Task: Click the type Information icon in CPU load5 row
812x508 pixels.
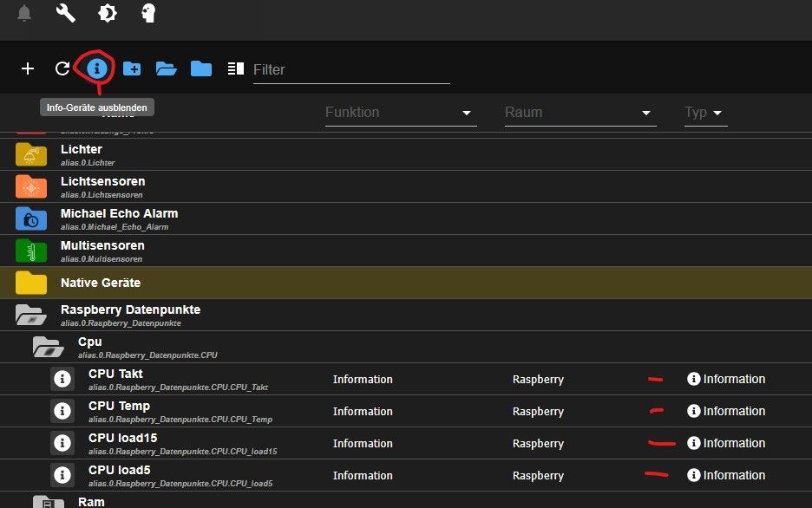Action: [x=693, y=475]
